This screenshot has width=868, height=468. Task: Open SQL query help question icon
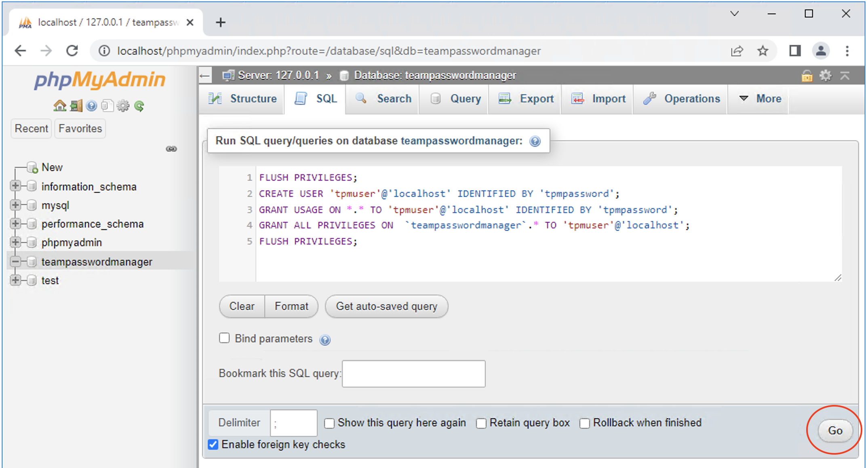point(535,141)
